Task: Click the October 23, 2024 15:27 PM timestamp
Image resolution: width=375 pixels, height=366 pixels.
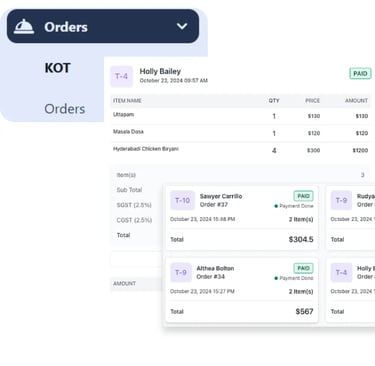Action: click(x=202, y=291)
